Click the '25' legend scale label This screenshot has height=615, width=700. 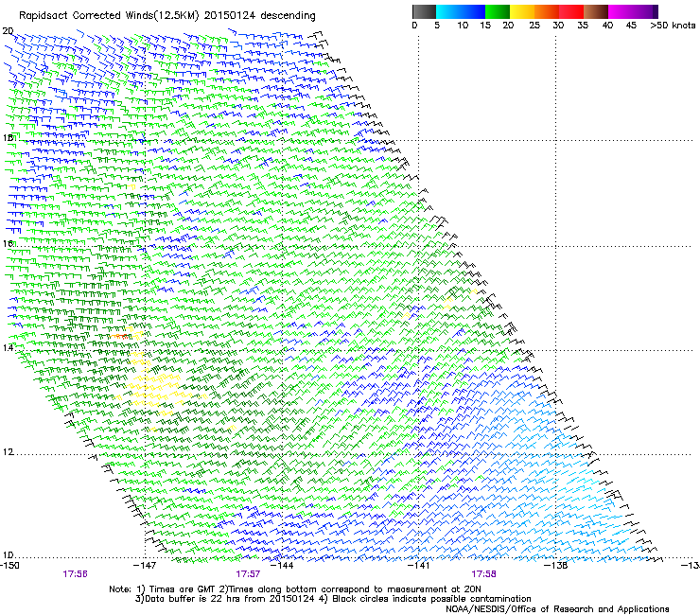pos(534,25)
